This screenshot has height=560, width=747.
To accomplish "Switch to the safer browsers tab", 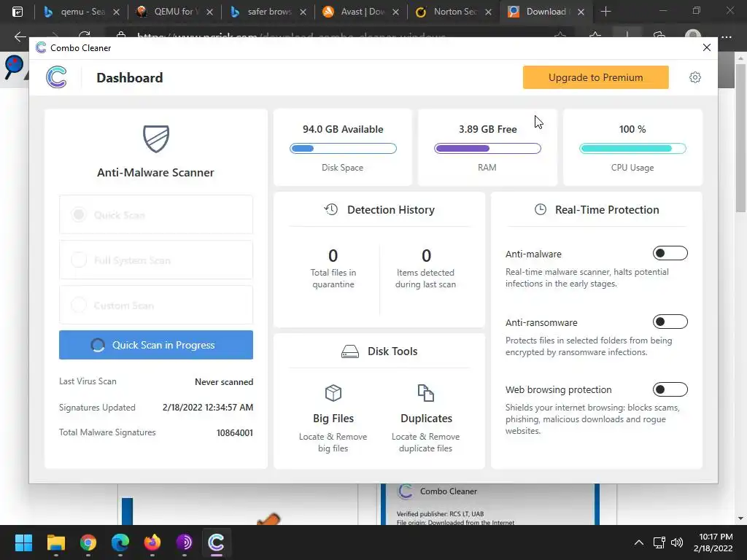I will click(x=268, y=12).
